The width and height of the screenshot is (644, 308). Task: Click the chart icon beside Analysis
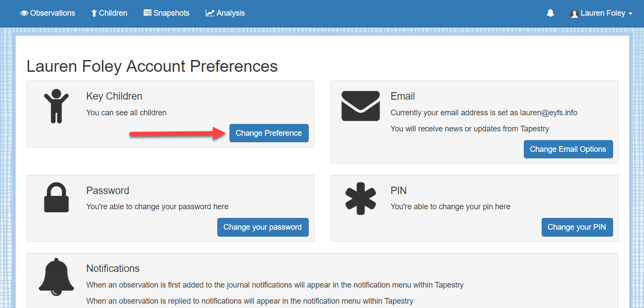click(x=210, y=13)
